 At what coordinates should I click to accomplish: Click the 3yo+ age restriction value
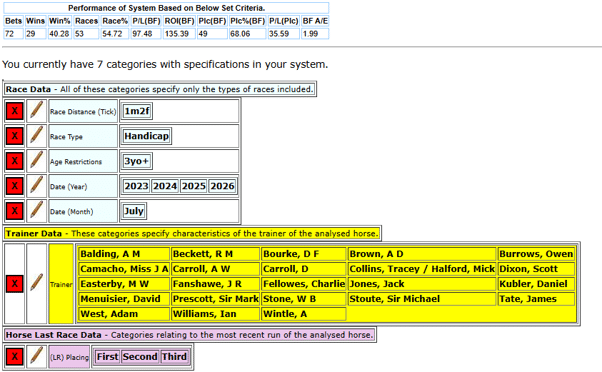[137, 161]
